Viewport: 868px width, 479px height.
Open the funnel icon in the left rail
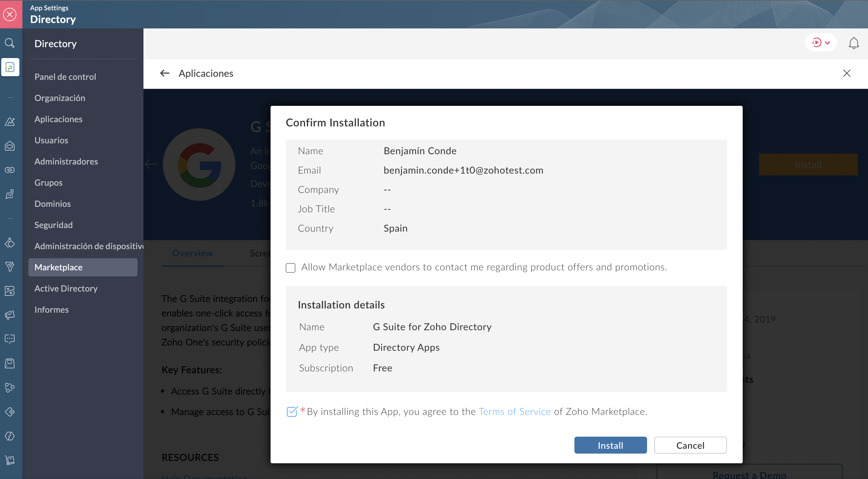click(10, 267)
